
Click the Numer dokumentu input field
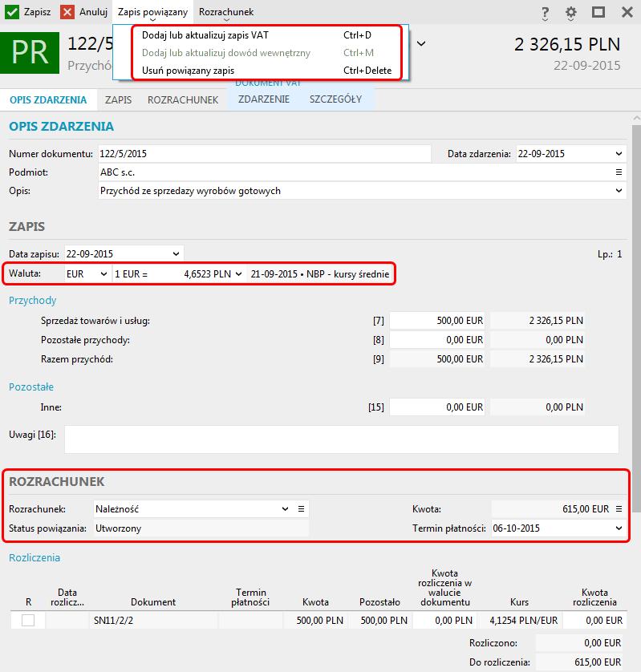(x=265, y=154)
